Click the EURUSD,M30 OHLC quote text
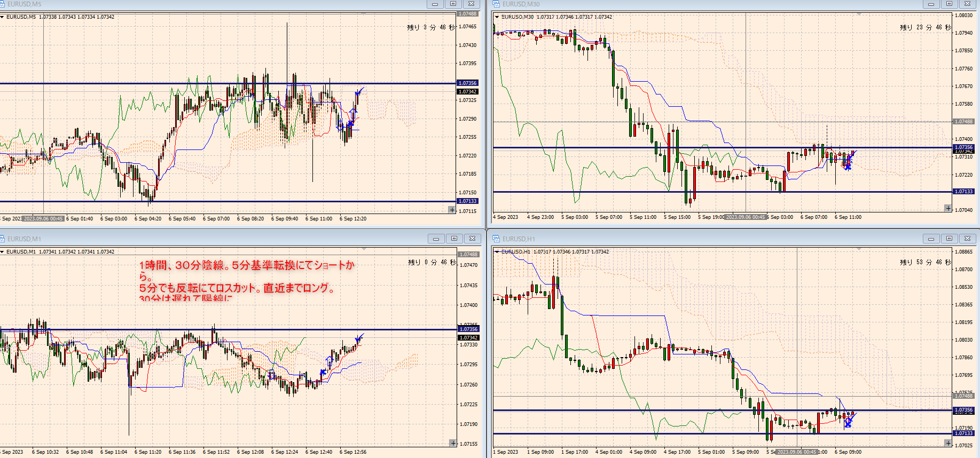This screenshot has height=458, width=980. (x=557, y=17)
